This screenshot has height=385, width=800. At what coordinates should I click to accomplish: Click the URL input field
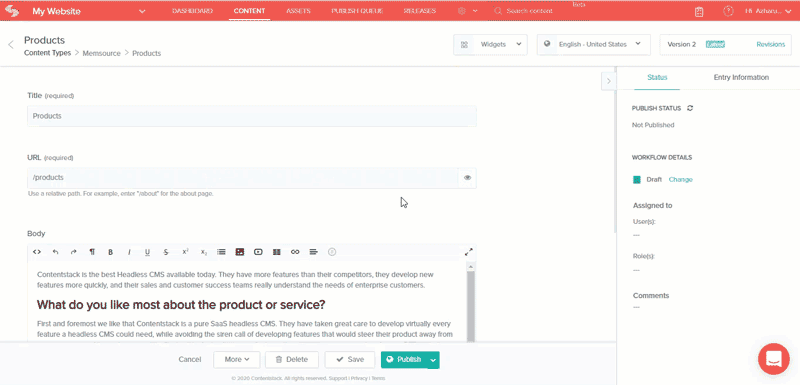tap(243, 178)
